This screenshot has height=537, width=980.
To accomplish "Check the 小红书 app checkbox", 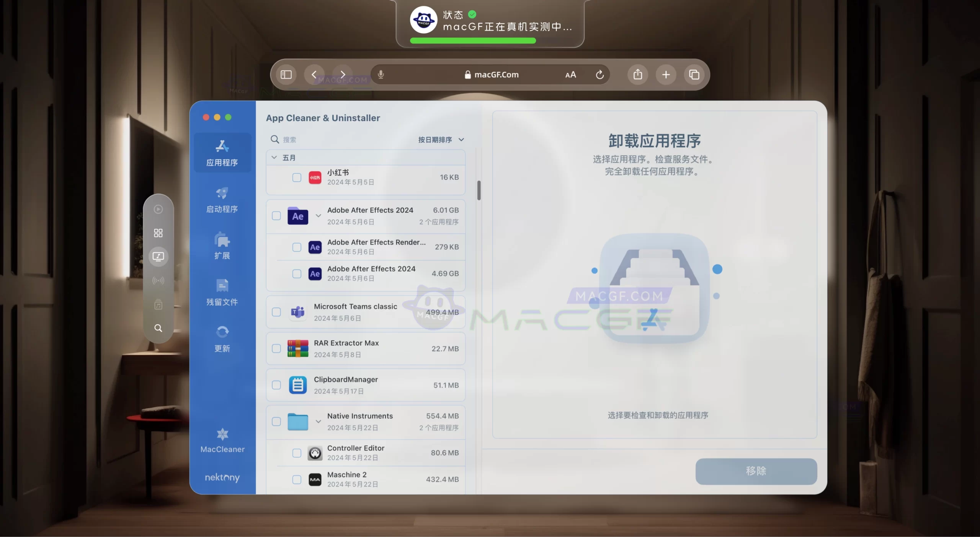I will click(297, 177).
